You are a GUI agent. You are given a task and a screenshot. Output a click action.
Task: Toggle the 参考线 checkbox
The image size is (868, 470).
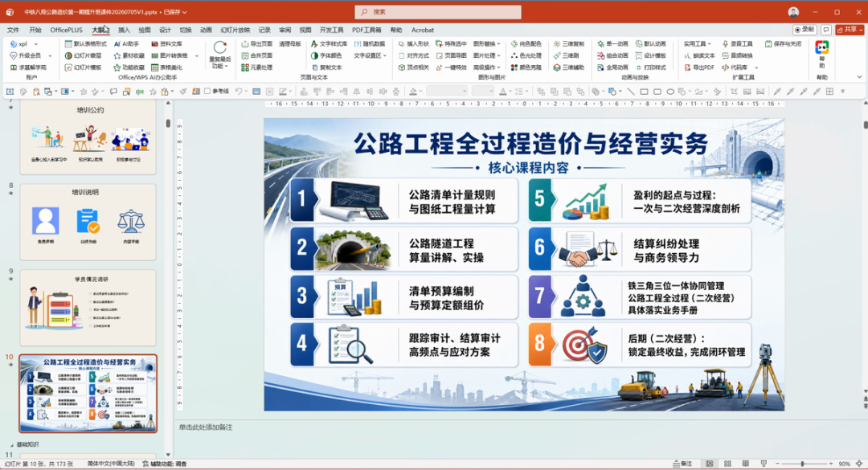click(x=207, y=92)
